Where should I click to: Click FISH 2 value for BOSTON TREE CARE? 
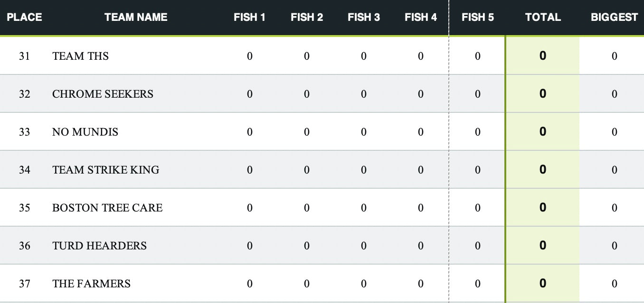[x=307, y=208]
